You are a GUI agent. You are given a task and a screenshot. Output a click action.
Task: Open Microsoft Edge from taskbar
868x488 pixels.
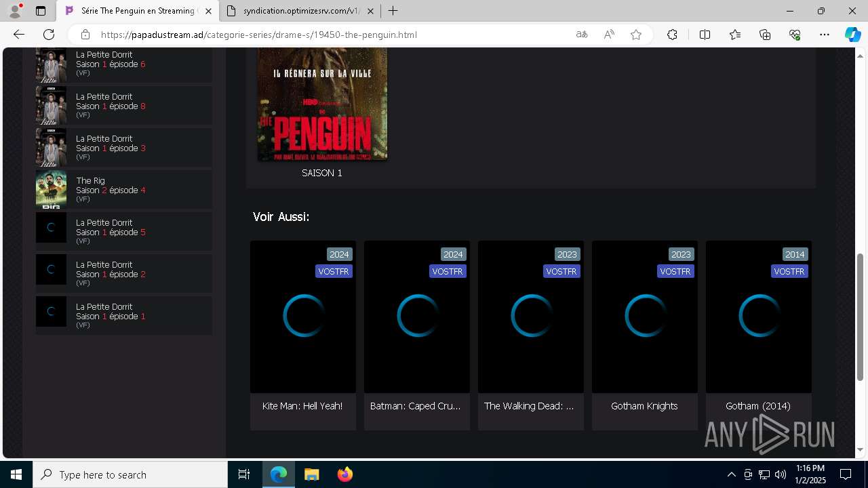[x=279, y=474]
